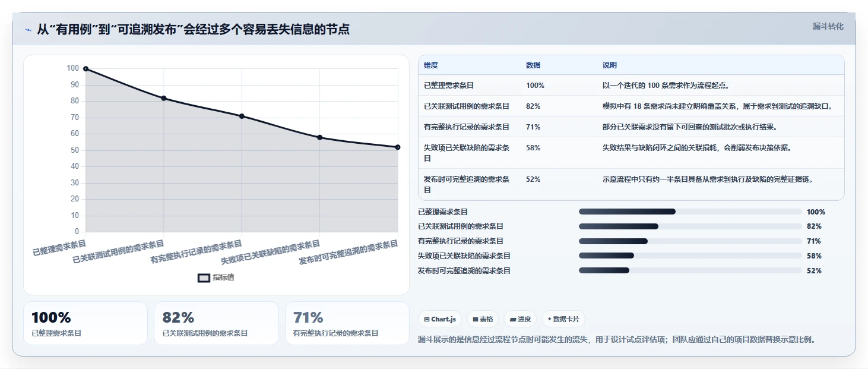This screenshot has height=369, width=868.
Task: Open the 71% 有完整执行记录 stat card
Action: tap(347, 323)
